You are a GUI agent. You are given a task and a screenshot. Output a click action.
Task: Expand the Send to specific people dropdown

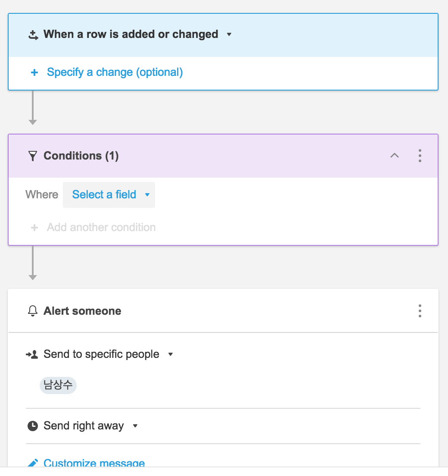coord(171,354)
